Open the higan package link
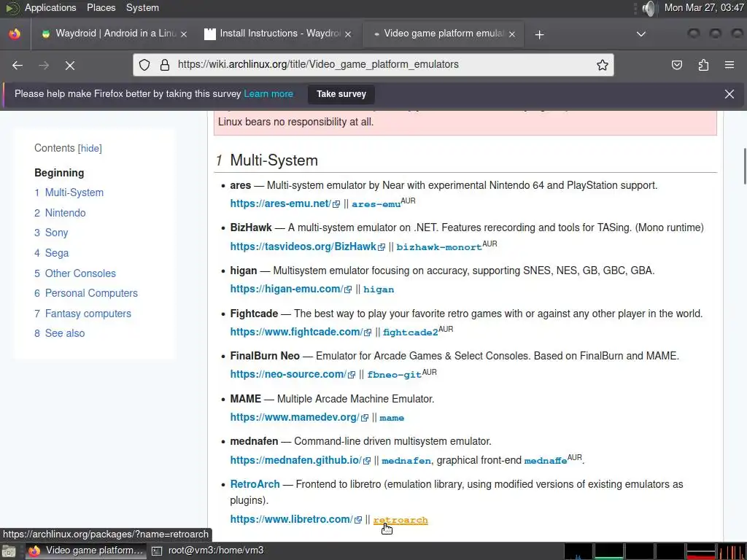Screen dimensions: 747x560 tap(379, 289)
